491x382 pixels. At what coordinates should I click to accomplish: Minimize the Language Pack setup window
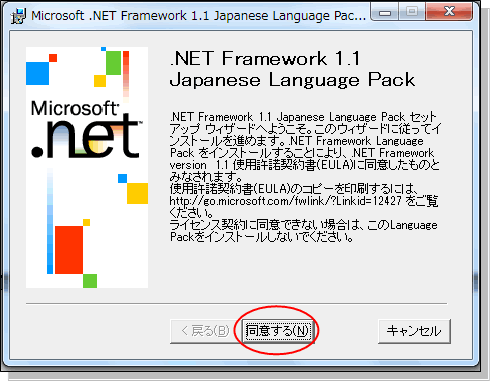[385, 12]
